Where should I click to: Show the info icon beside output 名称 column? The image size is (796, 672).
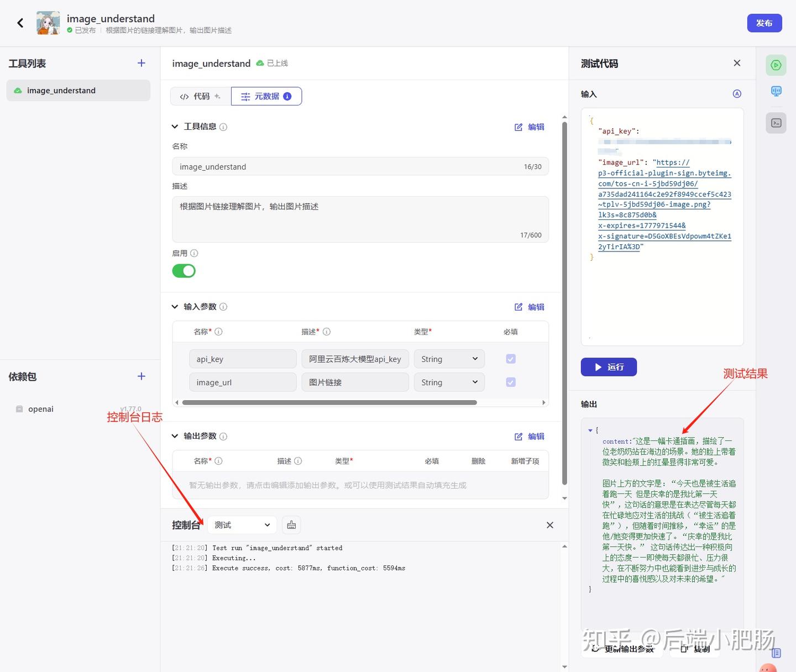[x=218, y=461]
